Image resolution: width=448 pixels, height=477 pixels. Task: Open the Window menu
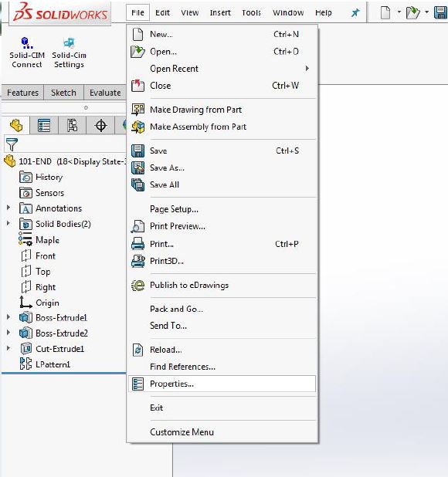pos(288,13)
